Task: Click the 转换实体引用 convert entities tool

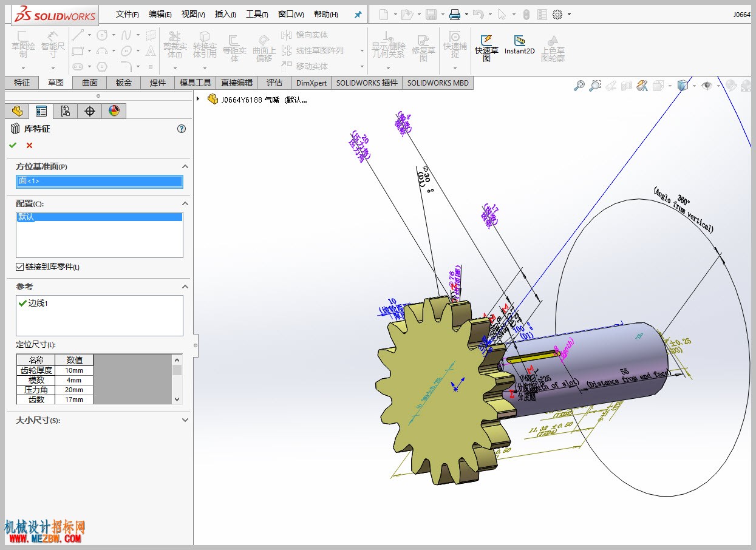Action: click(205, 45)
